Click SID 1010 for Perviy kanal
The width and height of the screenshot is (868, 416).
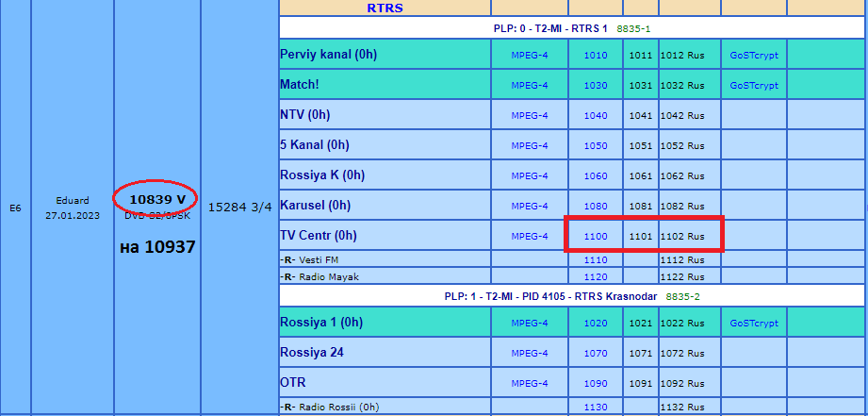596,56
